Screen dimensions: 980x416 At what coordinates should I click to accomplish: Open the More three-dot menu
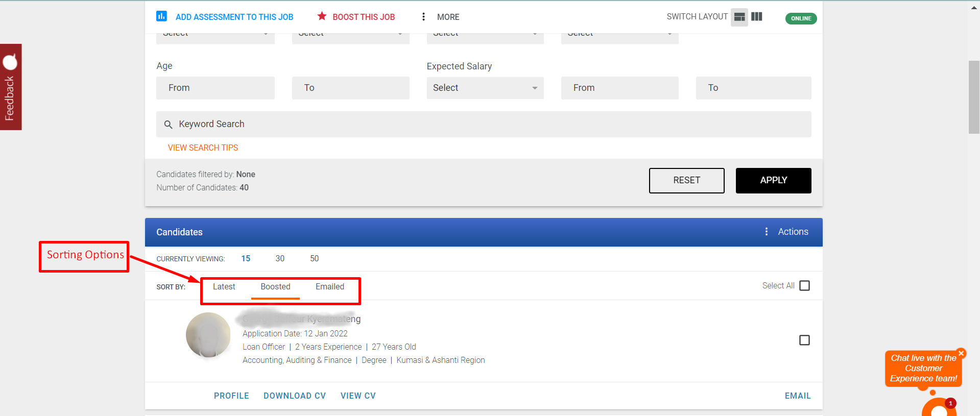tap(423, 17)
